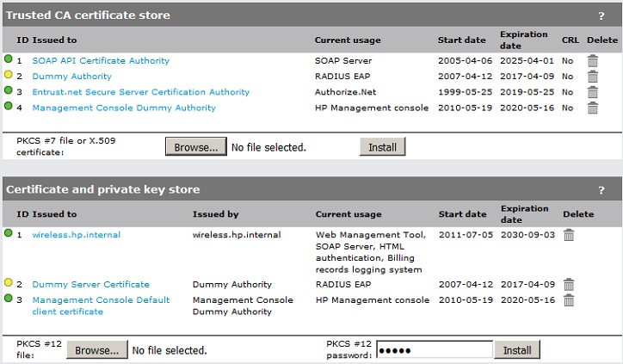Open help for Trusted CA certificate store
The height and width of the screenshot is (364, 623).
pos(601,15)
